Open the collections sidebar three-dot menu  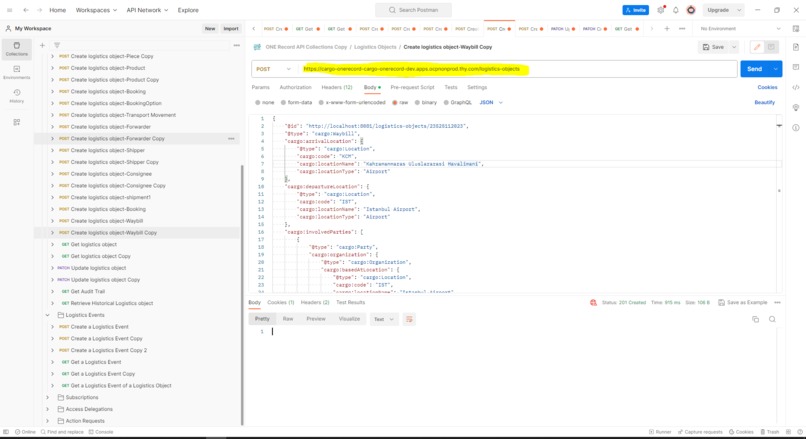point(236,45)
